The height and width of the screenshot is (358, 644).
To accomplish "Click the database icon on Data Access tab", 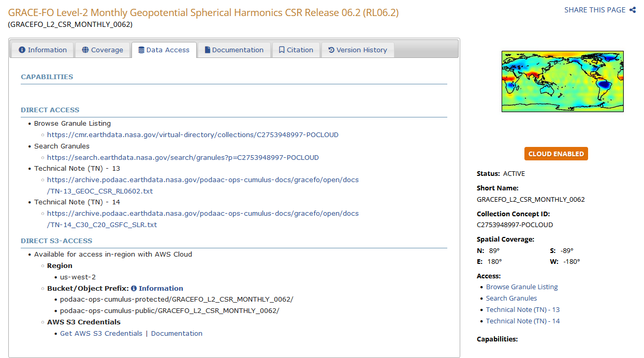I will click(x=141, y=50).
